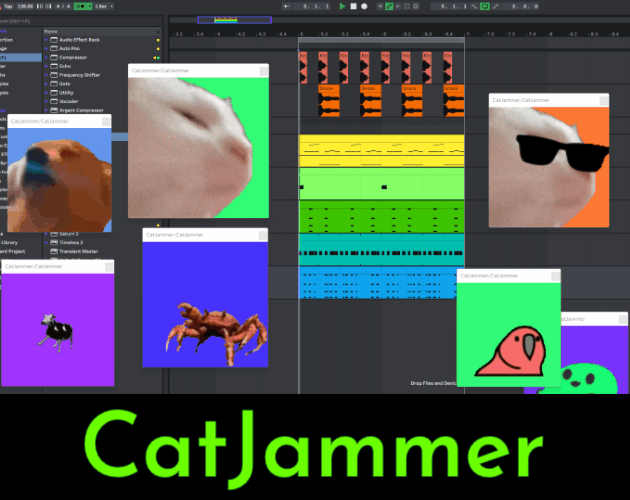The height and width of the screenshot is (500, 630).
Task: Click the Vocoder device icon
Action: pos(54,101)
